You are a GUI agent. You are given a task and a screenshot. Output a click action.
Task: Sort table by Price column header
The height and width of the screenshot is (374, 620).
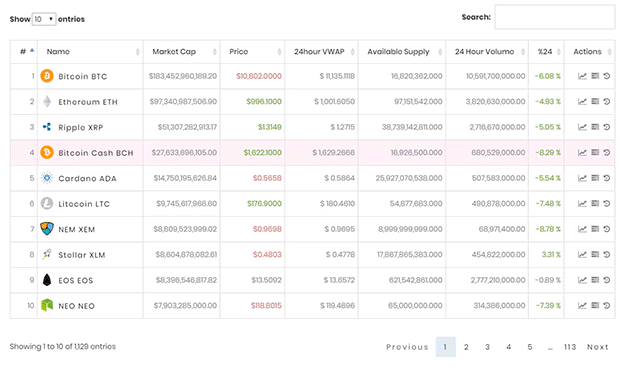pos(252,51)
